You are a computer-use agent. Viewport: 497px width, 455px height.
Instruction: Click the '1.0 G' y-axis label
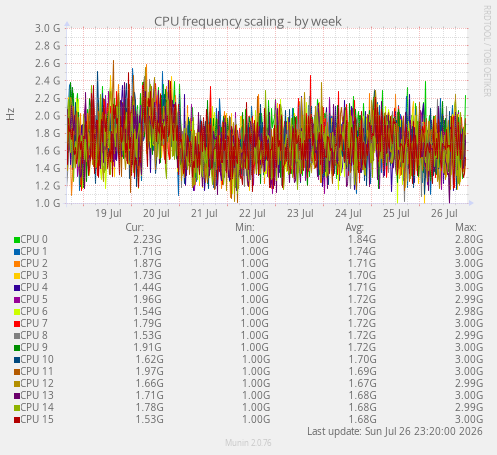click(x=48, y=203)
